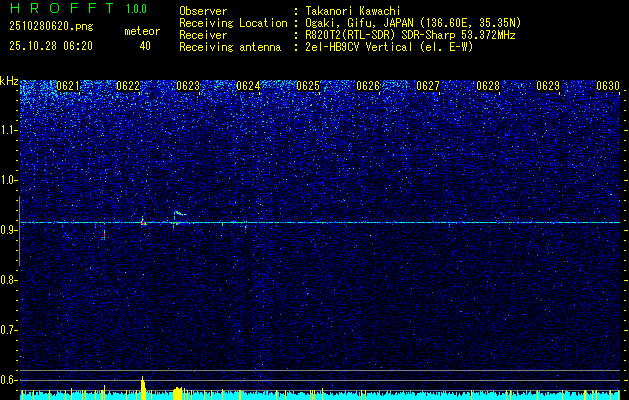629x400 pixels.
Task: Click the 0.6 frequency axis label
Action: coord(9,380)
